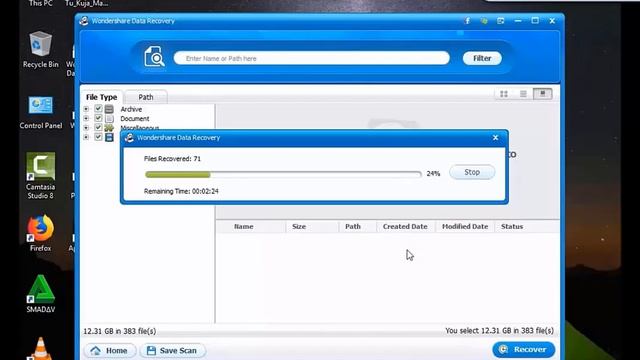The width and height of the screenshot is (640, 360).
Task: Click '12.31 GB in 383 file(s)' status
Action: pyautogui.click(x=120, y=331)
